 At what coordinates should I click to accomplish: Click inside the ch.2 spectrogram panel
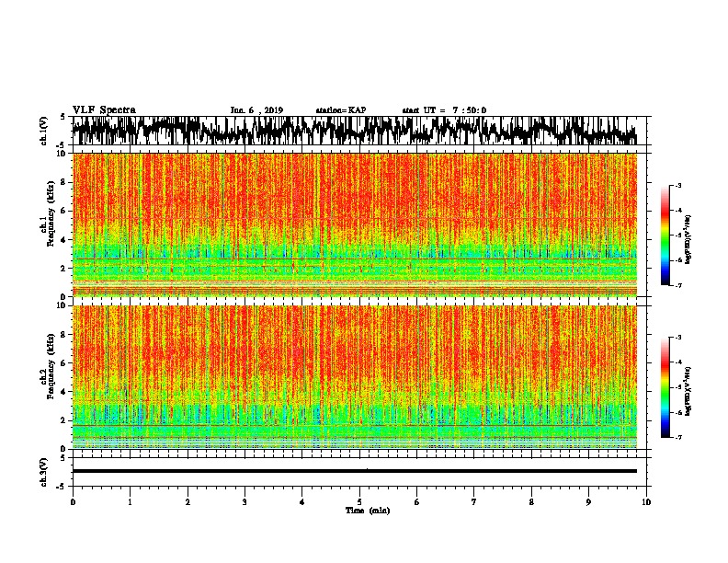[x=354, y=377]
